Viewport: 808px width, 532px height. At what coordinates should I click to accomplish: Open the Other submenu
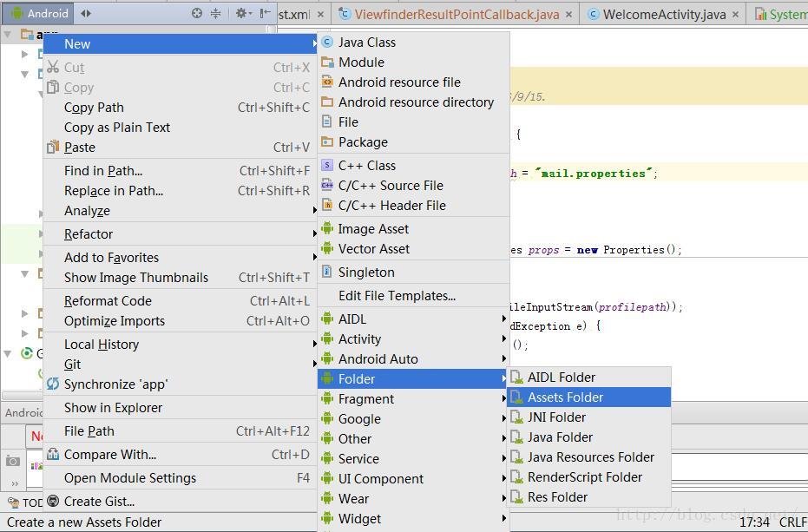pyautogui.click(x=413, y=438)
